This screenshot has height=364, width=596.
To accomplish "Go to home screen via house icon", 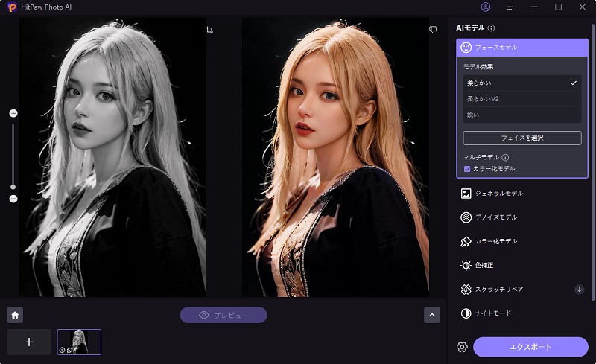I will click(15, 315).
